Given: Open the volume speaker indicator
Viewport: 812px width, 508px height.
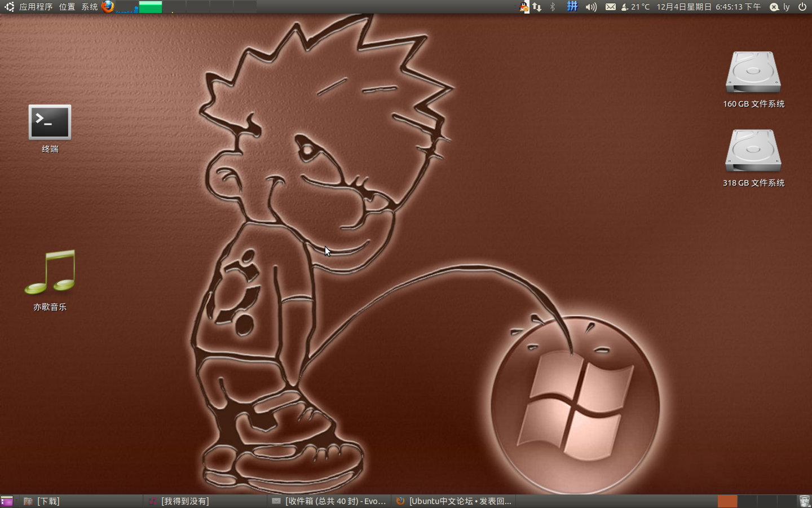Looking at the screenshot, I should coord(591,7).
